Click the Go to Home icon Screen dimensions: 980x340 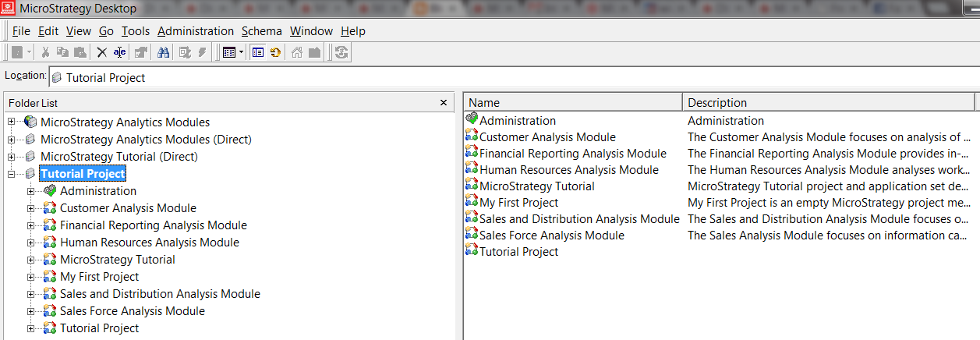(x=297, y=53)
